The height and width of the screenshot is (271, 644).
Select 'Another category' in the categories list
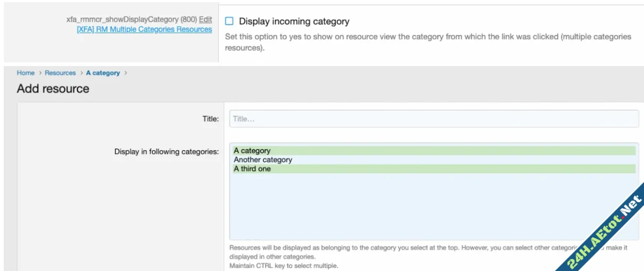263,160
